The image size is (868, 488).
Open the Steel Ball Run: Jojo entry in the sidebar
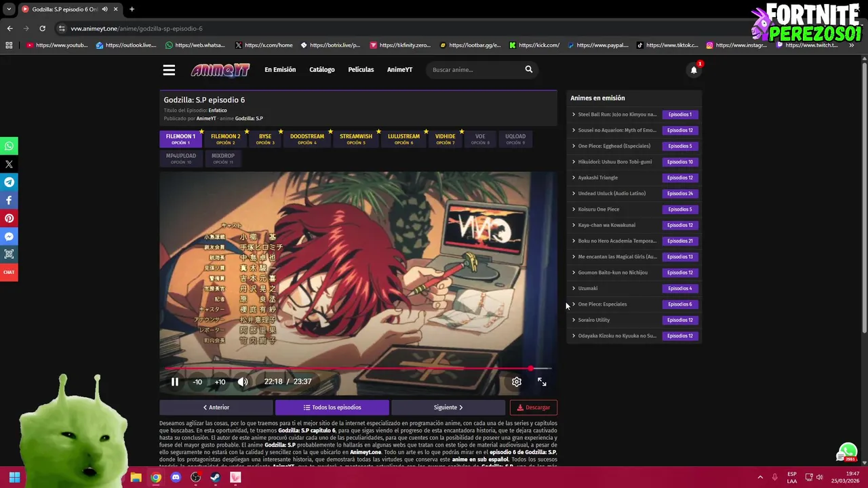tap(617, 115)
